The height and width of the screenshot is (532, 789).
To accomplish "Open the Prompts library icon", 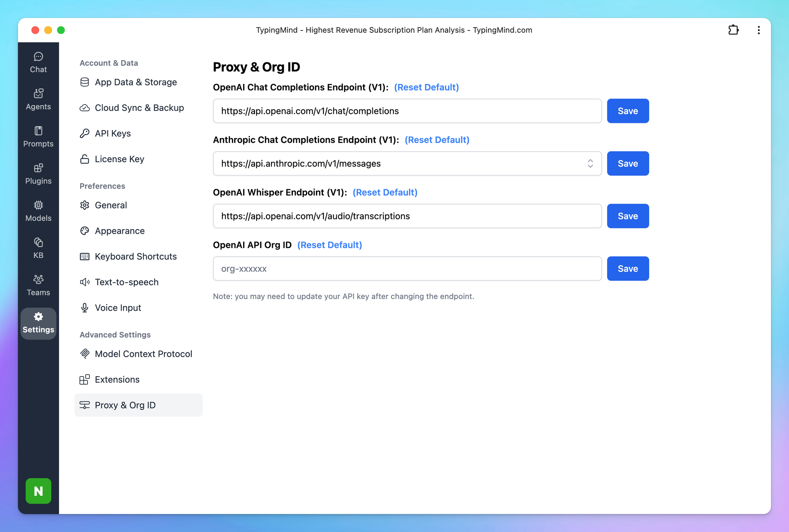I will tap(38, 137).
